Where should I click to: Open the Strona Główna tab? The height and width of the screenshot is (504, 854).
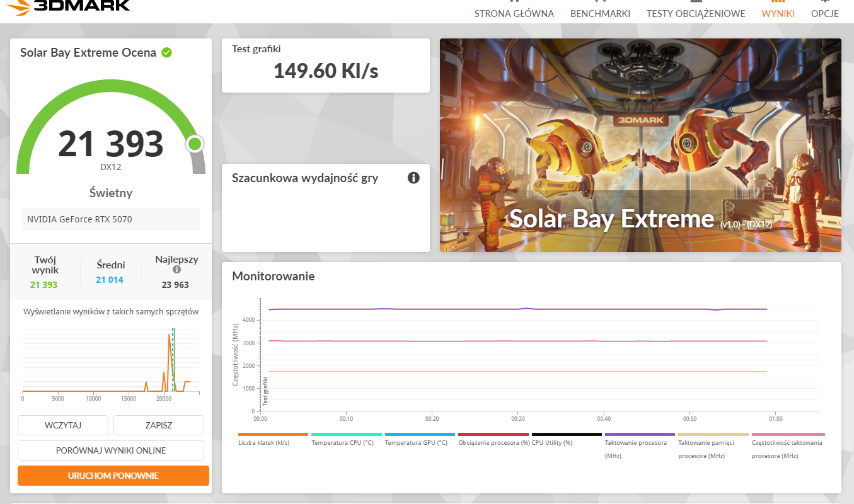tap(514, 14)
